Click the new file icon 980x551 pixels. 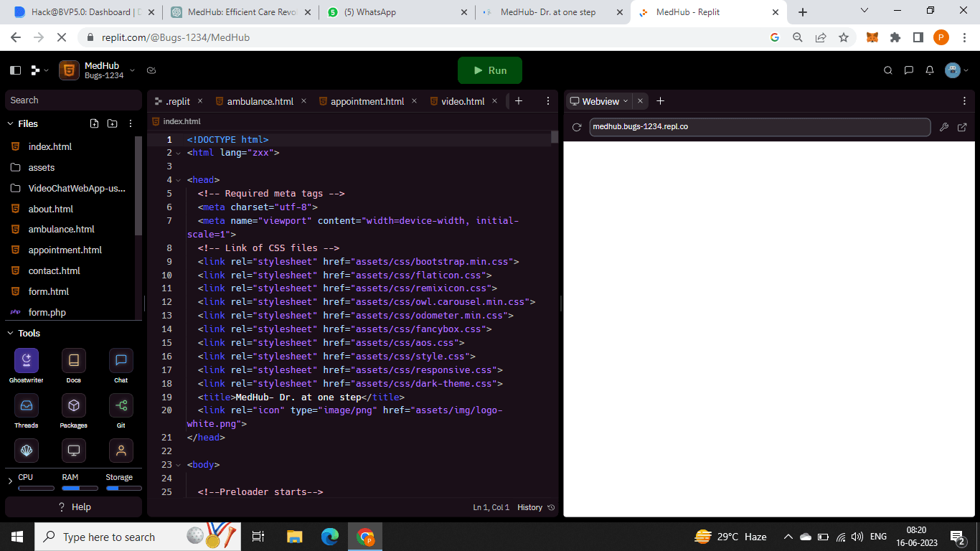click(95, 123)
